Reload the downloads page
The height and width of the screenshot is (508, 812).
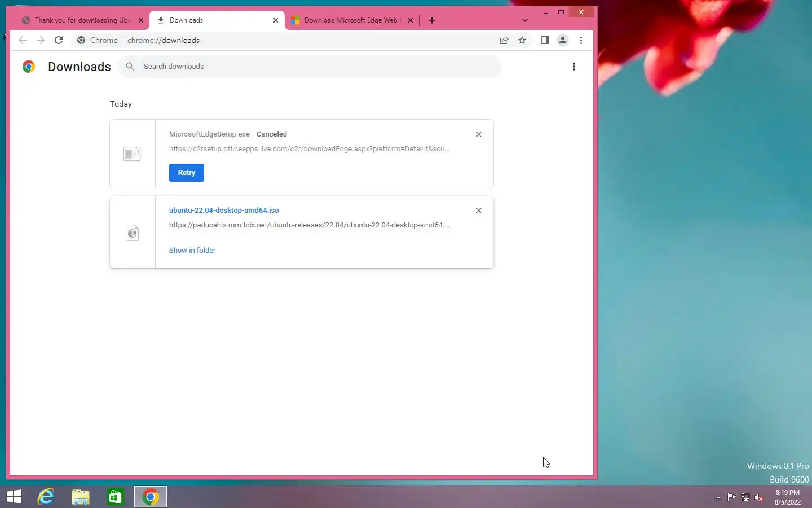59,40
